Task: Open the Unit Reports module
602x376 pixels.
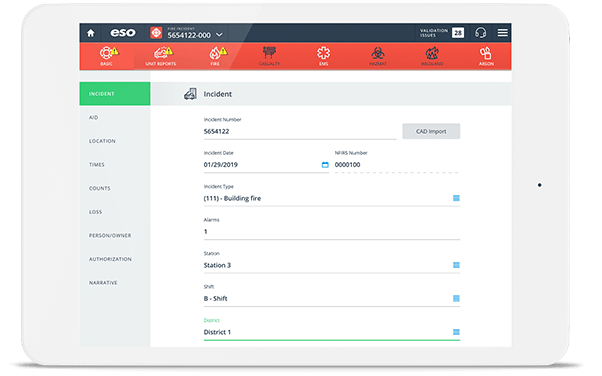Action: pos(161,56)
